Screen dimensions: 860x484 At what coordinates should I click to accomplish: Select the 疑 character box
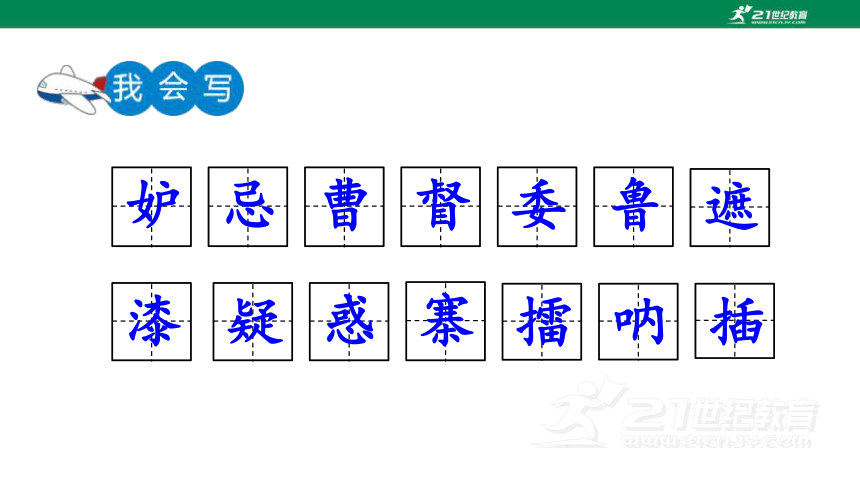[253, 322]
